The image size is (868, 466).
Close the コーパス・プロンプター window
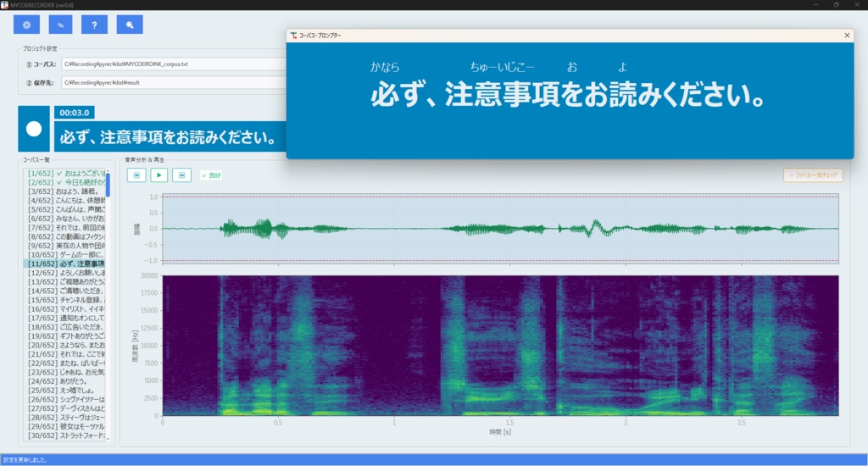(x=847, y=36)
